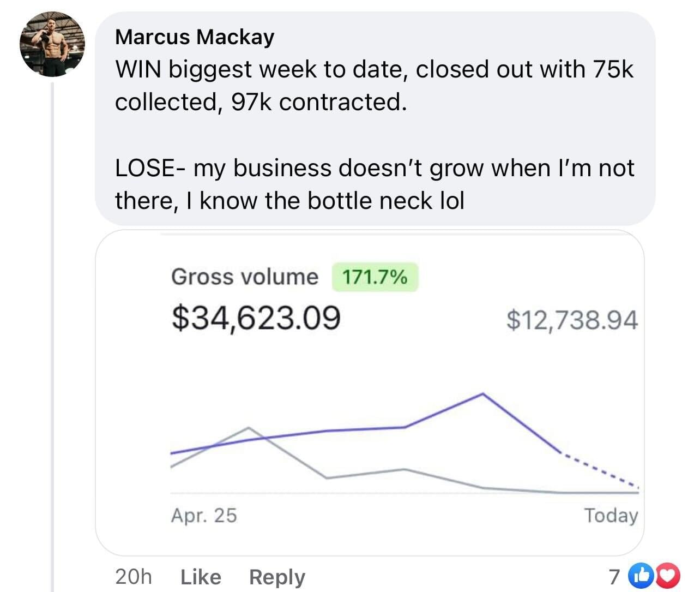Screen dimensions: 700x592
Task: Click the dotted projected line segment
Action: [600, 470]
